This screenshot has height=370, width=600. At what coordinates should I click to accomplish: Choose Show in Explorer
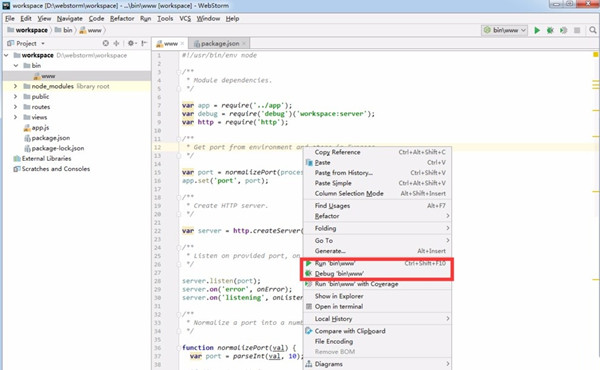(377, 297)
